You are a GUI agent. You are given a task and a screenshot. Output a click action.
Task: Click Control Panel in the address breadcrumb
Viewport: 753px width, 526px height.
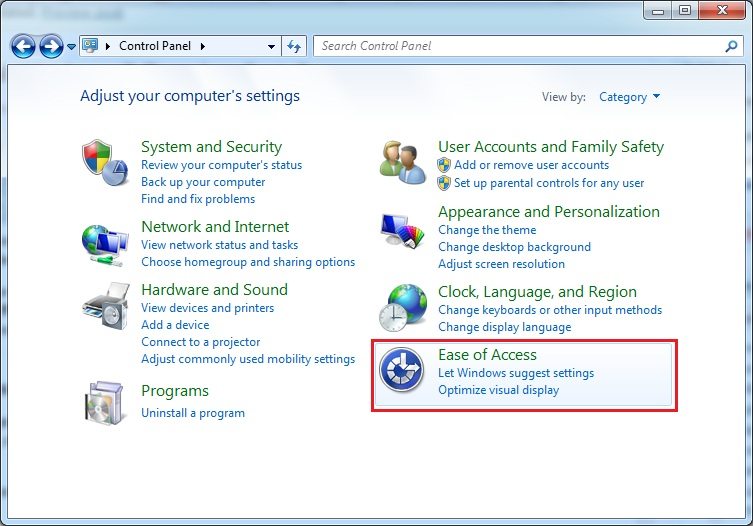[155, 46]
